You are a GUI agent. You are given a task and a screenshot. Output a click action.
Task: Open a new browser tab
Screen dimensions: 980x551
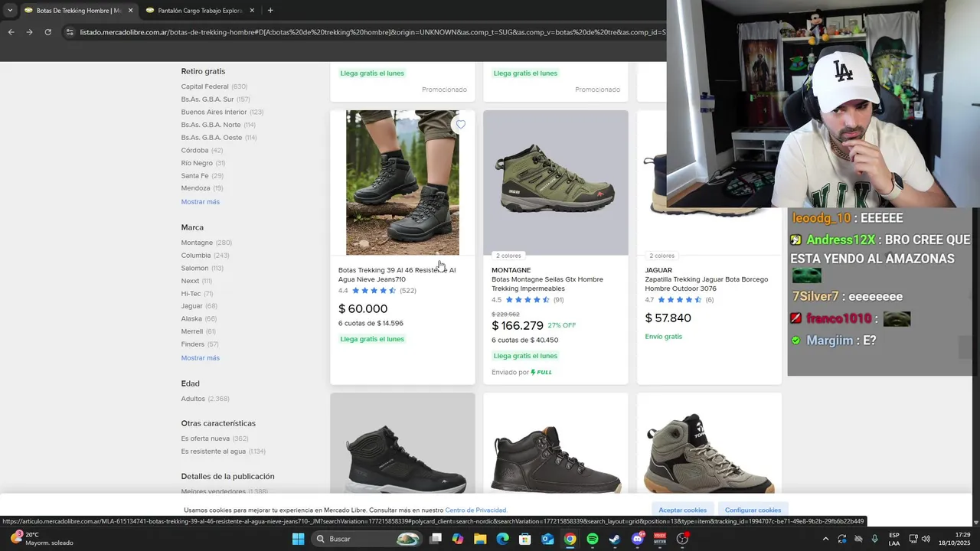[x=270, y=11]
